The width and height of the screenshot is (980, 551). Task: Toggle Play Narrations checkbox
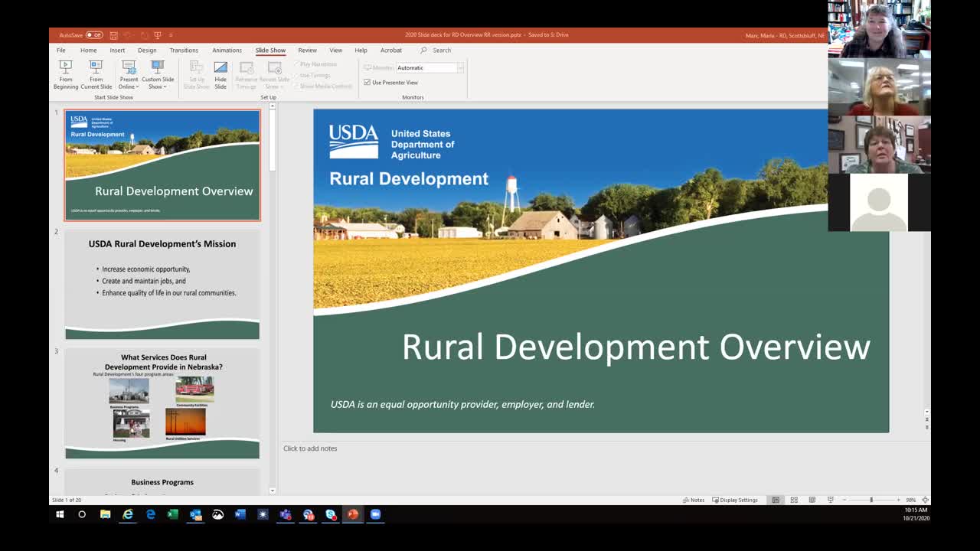pyautogui.click(x=296, y=64)
